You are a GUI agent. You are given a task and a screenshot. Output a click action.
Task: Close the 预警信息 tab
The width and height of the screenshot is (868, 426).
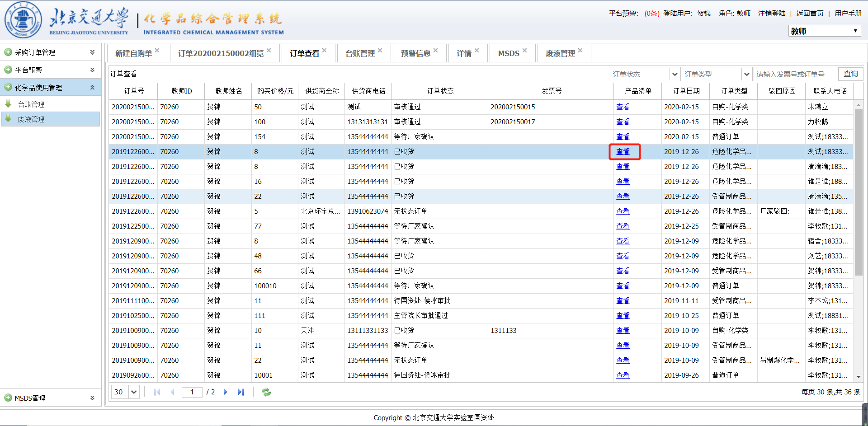point(435,51)
